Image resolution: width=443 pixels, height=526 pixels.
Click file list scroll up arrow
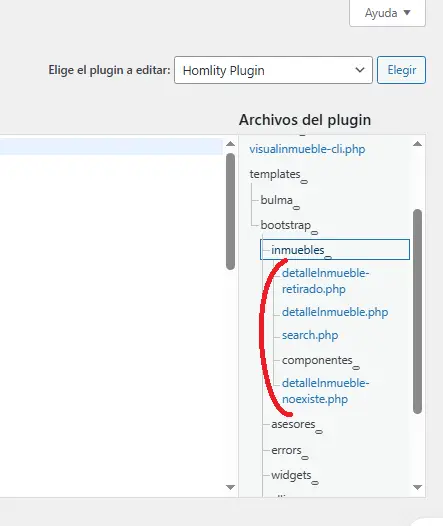pyautogui.click(x=417, y=144)
